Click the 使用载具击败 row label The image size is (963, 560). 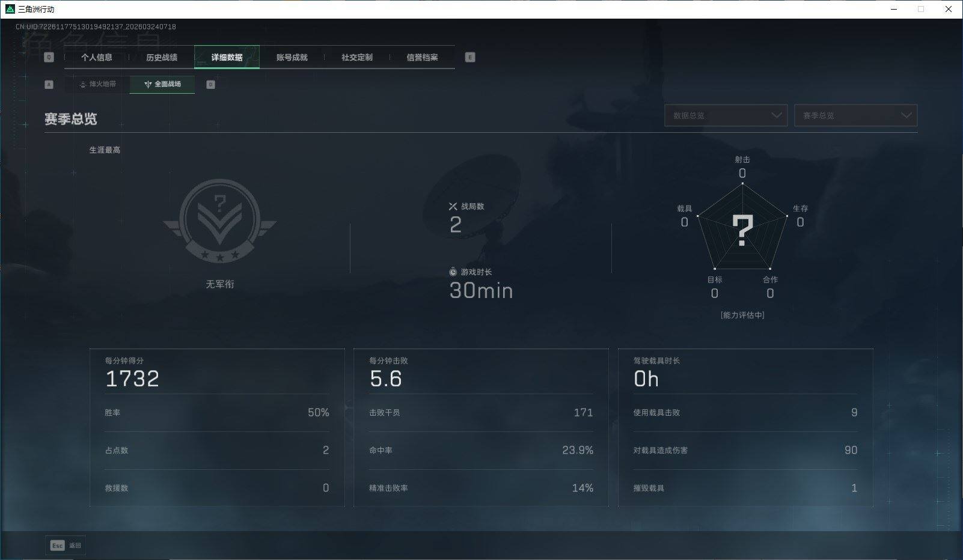(x=656, y=413)
